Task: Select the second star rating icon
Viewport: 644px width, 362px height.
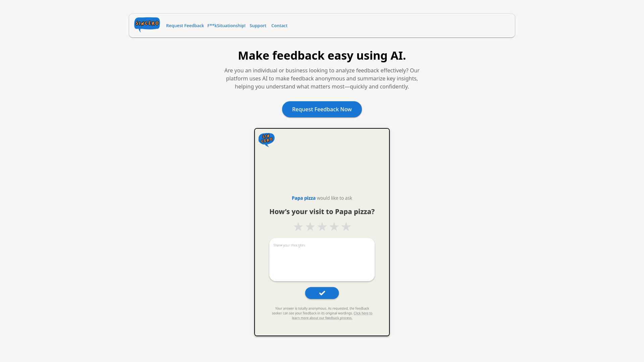Action: (310, 226)
